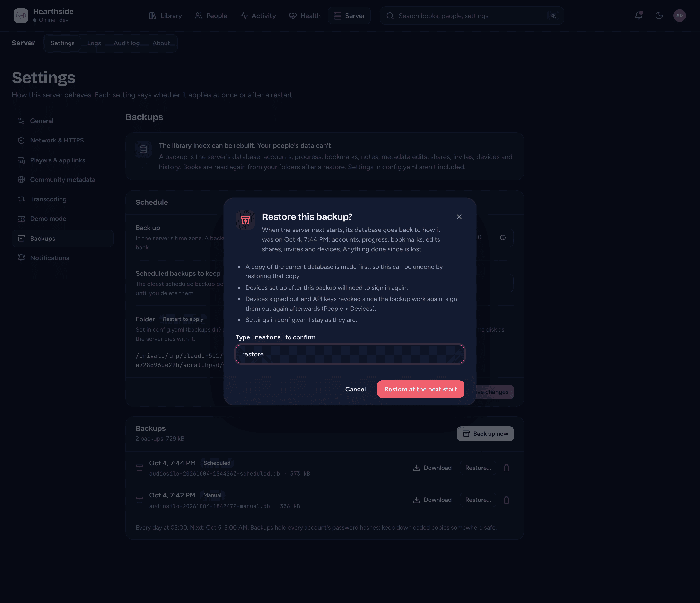
Task: Go to the Health page
Action: [x=305, y=16]
